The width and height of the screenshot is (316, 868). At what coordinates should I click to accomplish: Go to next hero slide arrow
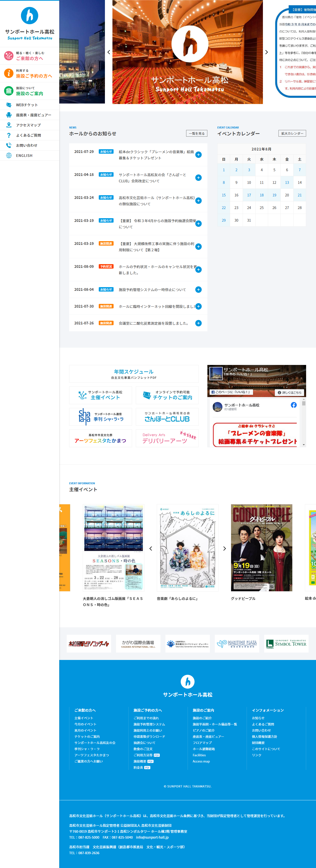tap(267, 52)
